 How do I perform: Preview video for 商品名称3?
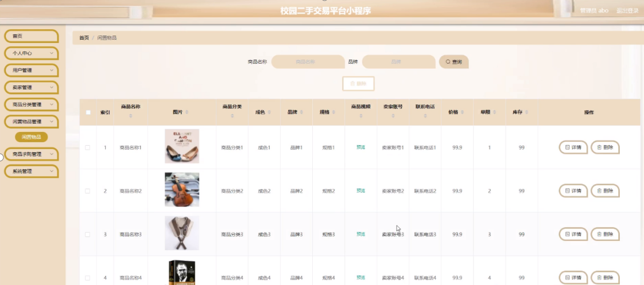360,234
